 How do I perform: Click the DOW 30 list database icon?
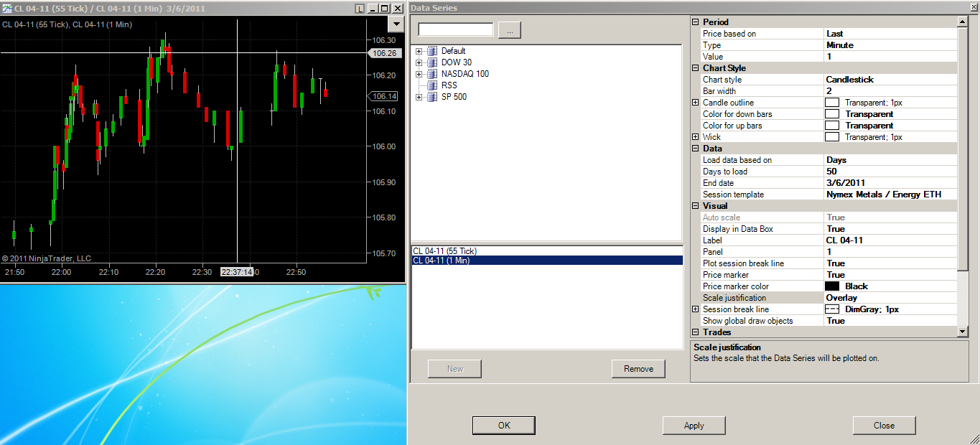click(431, 62)
